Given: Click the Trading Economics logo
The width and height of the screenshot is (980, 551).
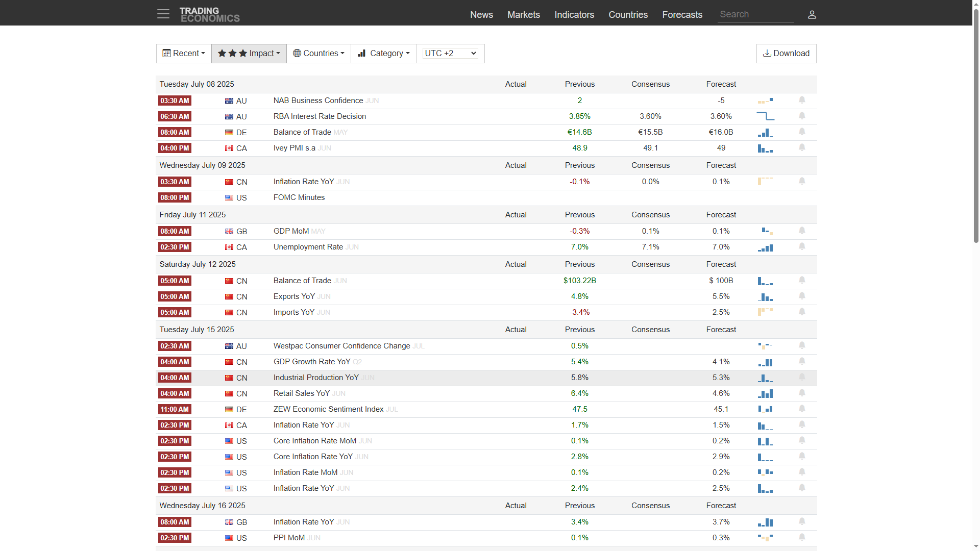Looking at the screenshot, I should coord(209,15).
